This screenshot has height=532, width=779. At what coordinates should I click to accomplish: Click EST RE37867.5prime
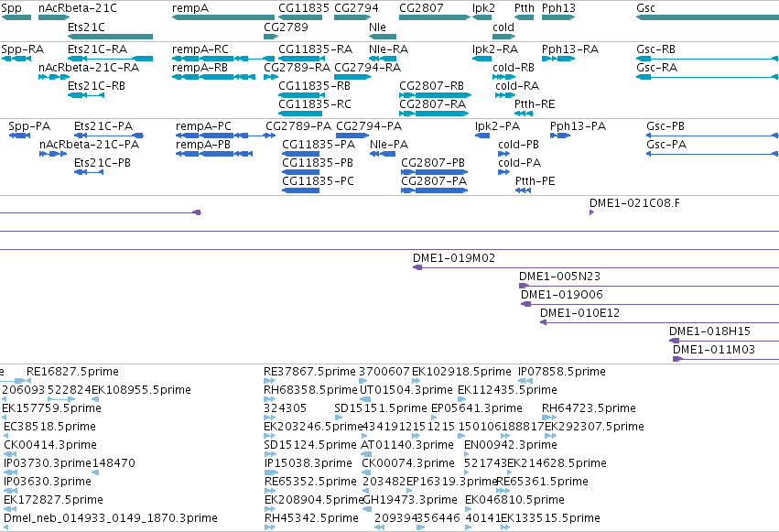coord(269,381)
